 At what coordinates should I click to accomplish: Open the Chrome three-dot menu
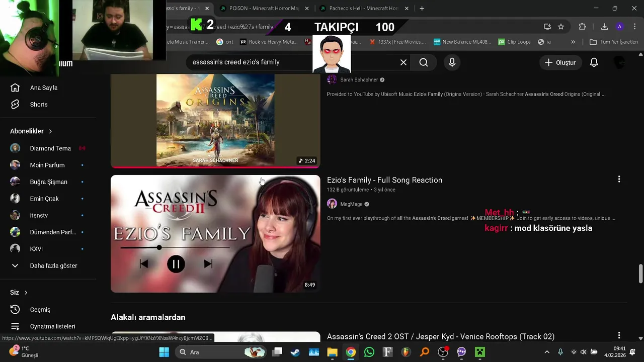[x=635, y=27]
